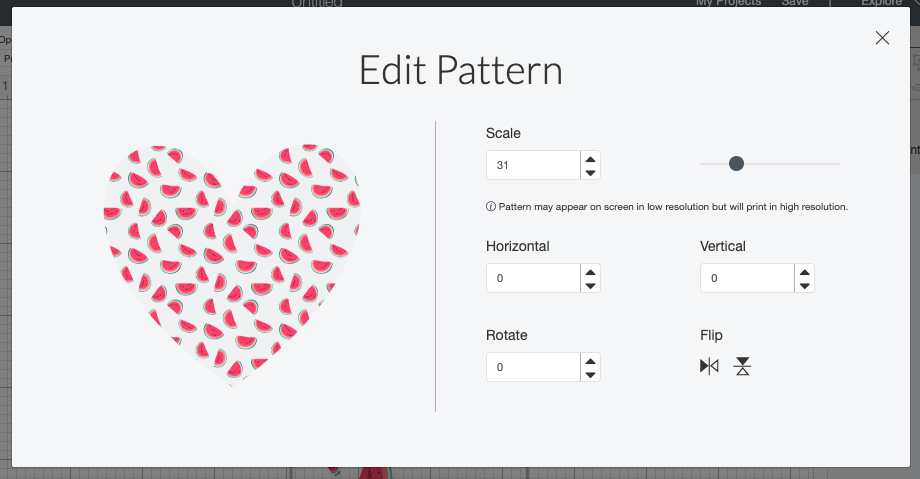
Task: Decrease Rotate value with down arrow
Action: pos(590,375)
